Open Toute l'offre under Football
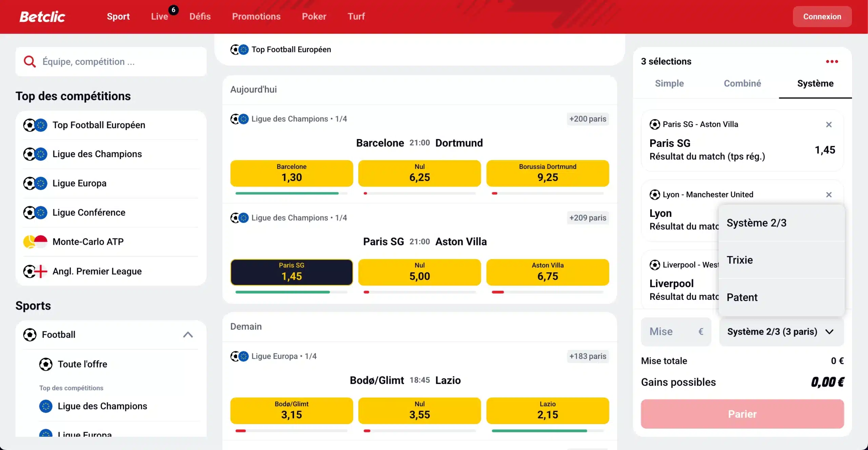Screen dimensions: 868x450 118,364
